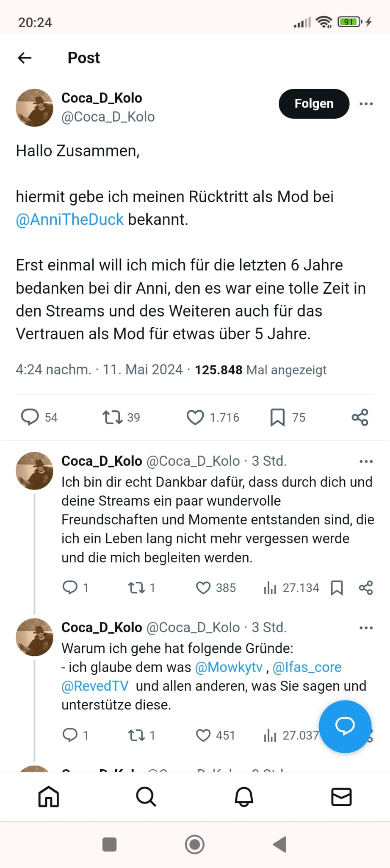Open Coca_D_Kolo's profile picture in header
390x868 pixels.
[35, 108]
